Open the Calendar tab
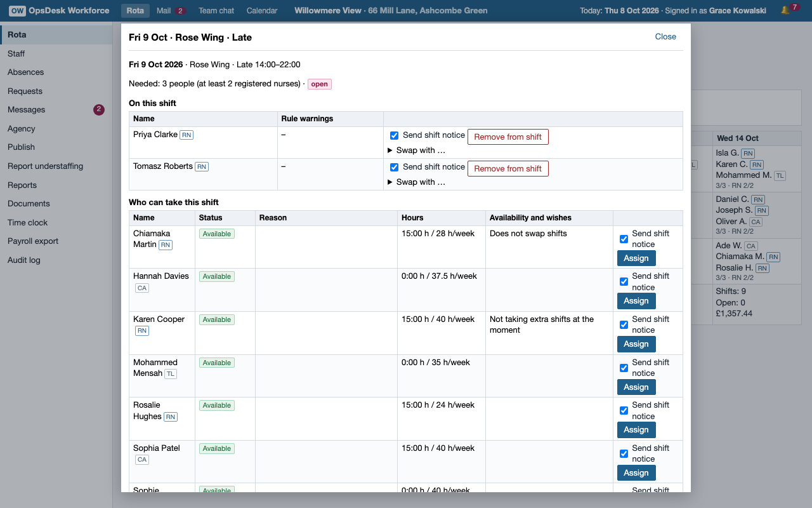 [x=262, y=10]
